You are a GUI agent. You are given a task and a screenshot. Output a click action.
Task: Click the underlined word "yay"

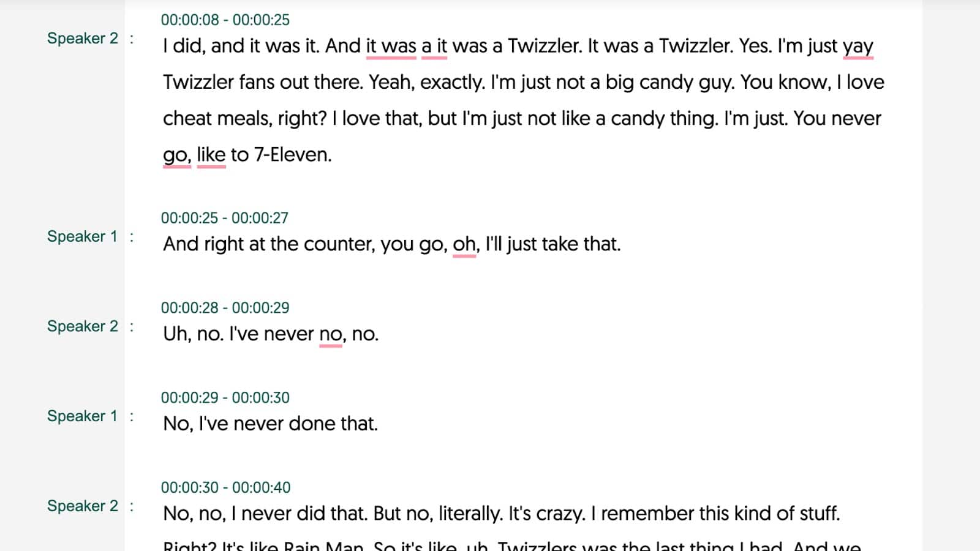pyautogui.click(x=858, y=47)
